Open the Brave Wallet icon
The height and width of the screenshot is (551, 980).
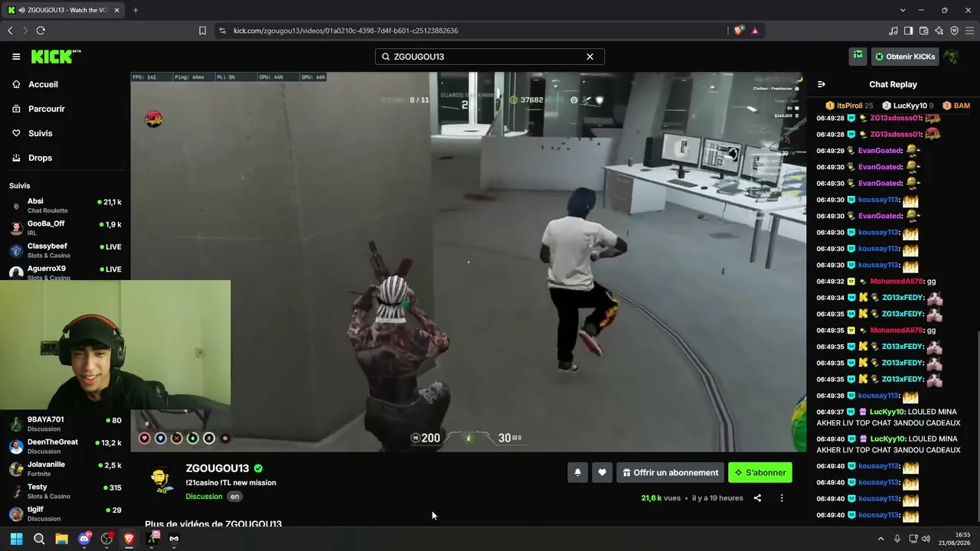pyautogui.click(x=923, y=31)
